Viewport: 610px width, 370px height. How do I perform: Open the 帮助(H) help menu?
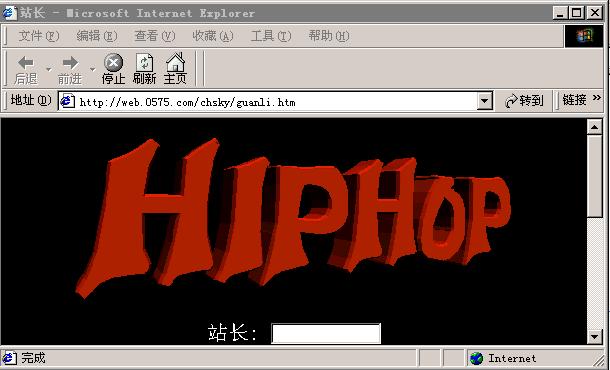point(329,36)
